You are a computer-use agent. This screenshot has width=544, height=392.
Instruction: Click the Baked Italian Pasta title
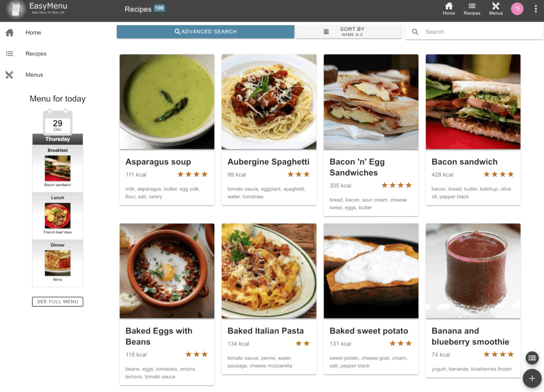(x=265, y=331)
